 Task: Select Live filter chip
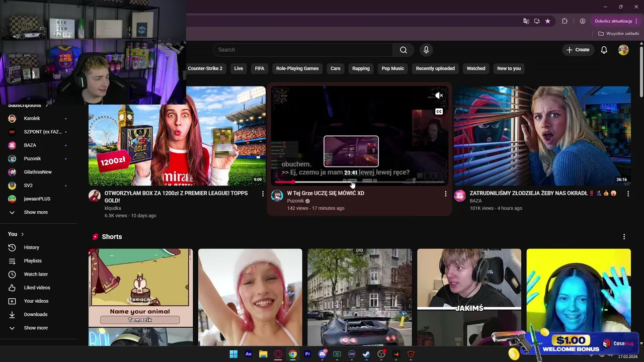(238, 68)
